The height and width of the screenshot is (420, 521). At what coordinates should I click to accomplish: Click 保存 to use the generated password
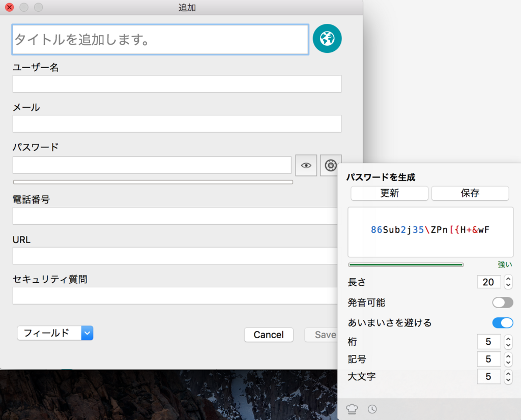click(470, 193)
